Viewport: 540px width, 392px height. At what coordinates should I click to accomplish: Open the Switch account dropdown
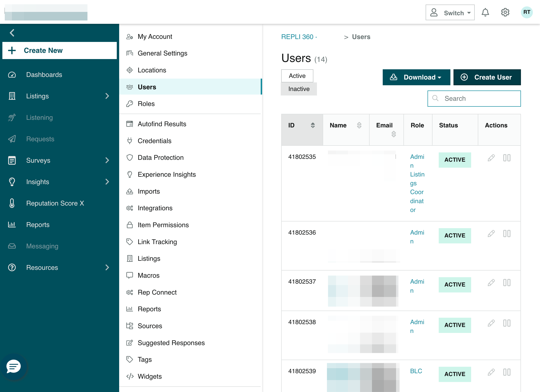click(x=450, y=12)
